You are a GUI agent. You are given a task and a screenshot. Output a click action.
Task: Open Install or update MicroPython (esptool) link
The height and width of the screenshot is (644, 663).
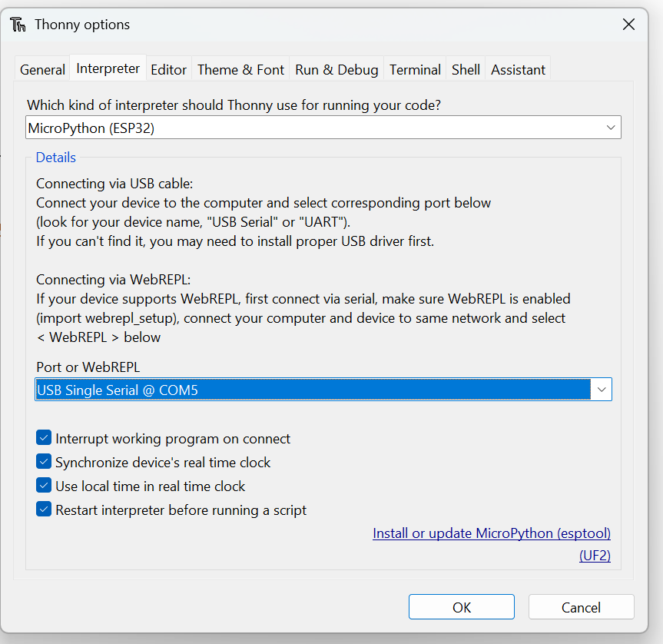[491, 533]
